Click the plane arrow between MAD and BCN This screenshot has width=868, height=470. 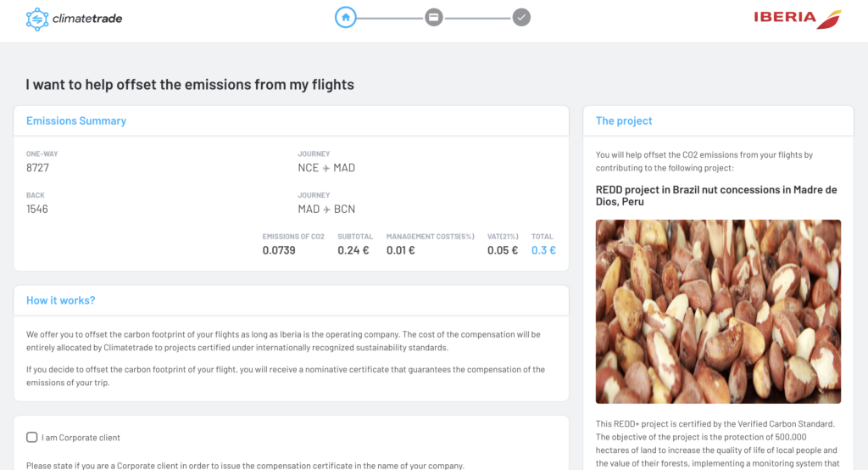pyautogui.click(x=326, y=210)
